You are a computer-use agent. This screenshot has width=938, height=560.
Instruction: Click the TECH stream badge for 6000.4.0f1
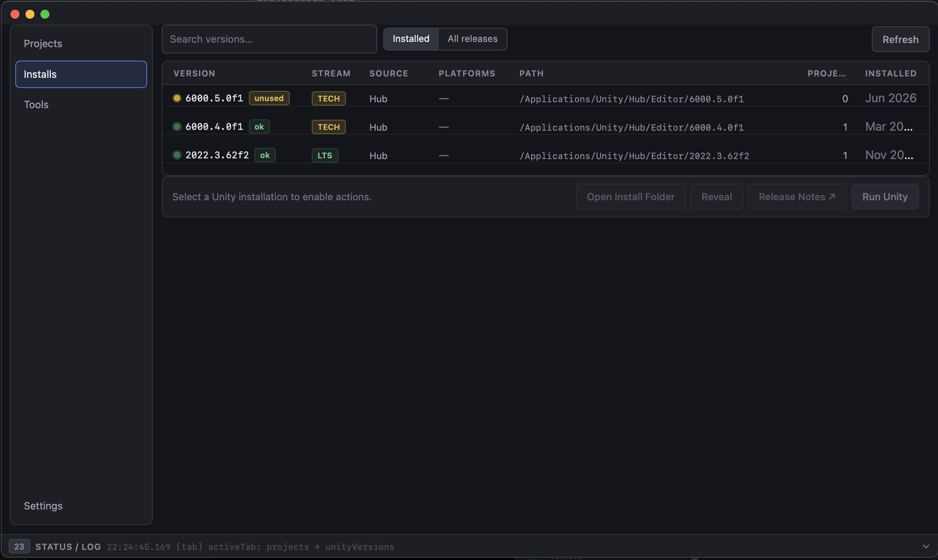329,127
